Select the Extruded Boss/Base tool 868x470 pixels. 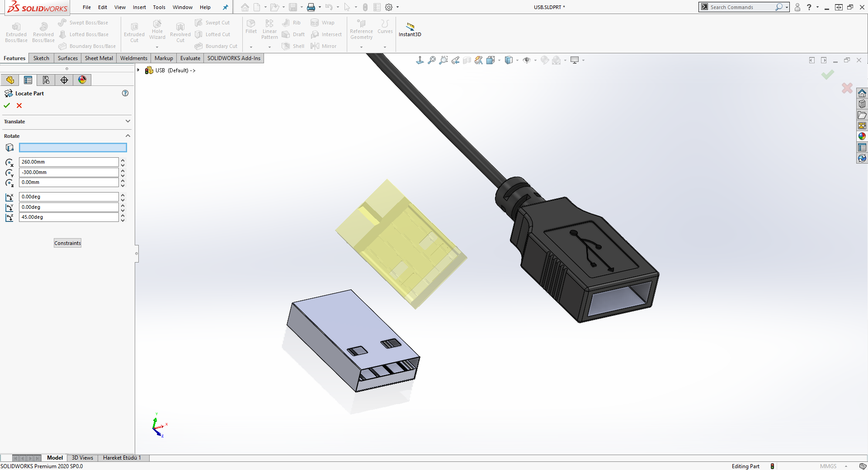(x=16, y=32)
